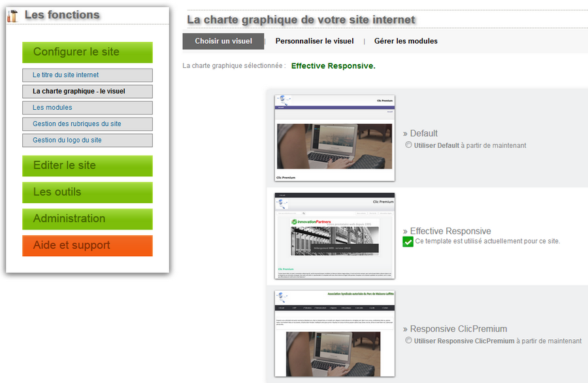Switch to the Personnaliser le visuel tab
588x383 pixels.
click(314, 41)
